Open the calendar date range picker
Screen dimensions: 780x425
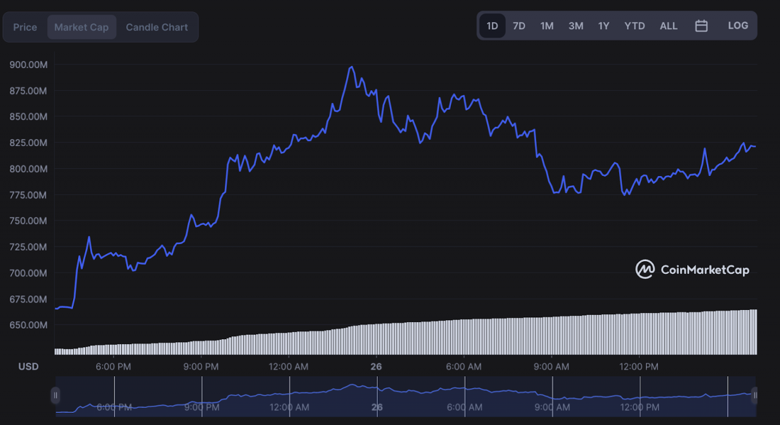(x=701, y=26)
